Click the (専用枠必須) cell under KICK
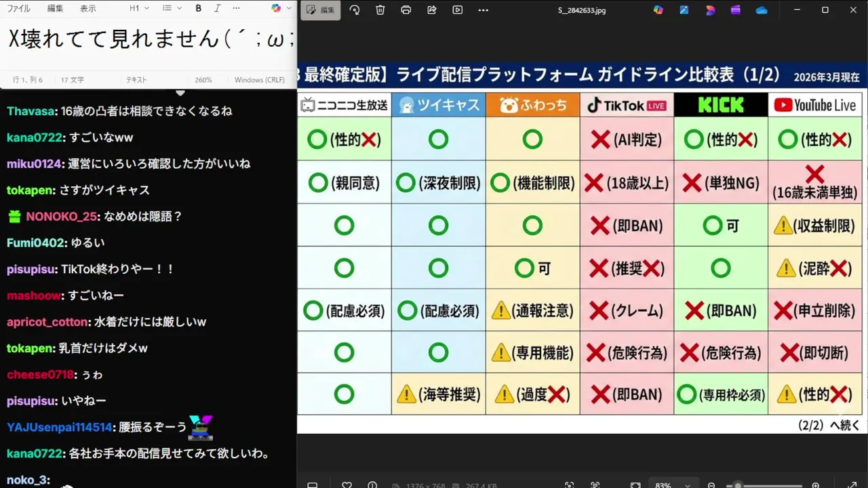 tap(721, 394)
